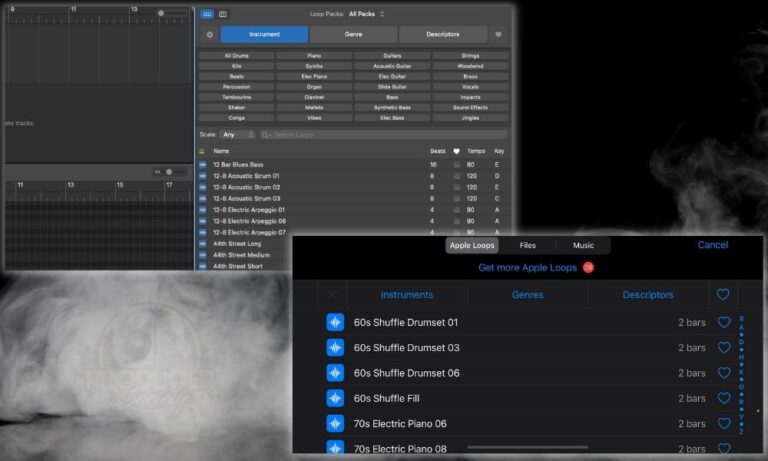Favorite 60s Shuffle Drumset 03 with its heart
Image resolution: width=768 pixels, height=461 pixels.
(724, 347)
